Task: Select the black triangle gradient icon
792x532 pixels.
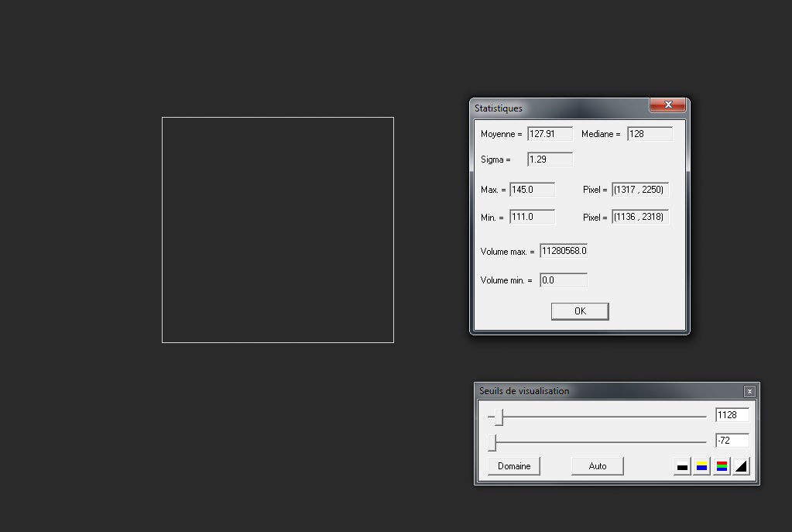Action: click(741, 466)
